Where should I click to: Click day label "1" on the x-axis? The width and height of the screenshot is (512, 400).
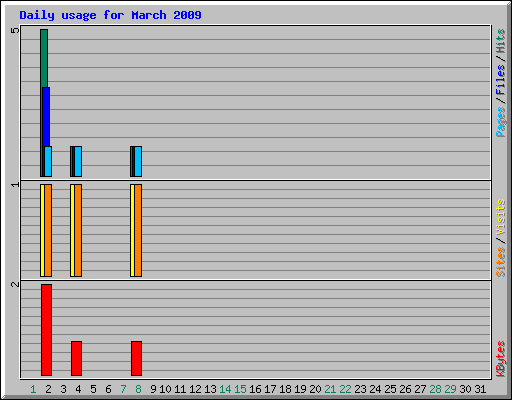(x=33, y=389)
